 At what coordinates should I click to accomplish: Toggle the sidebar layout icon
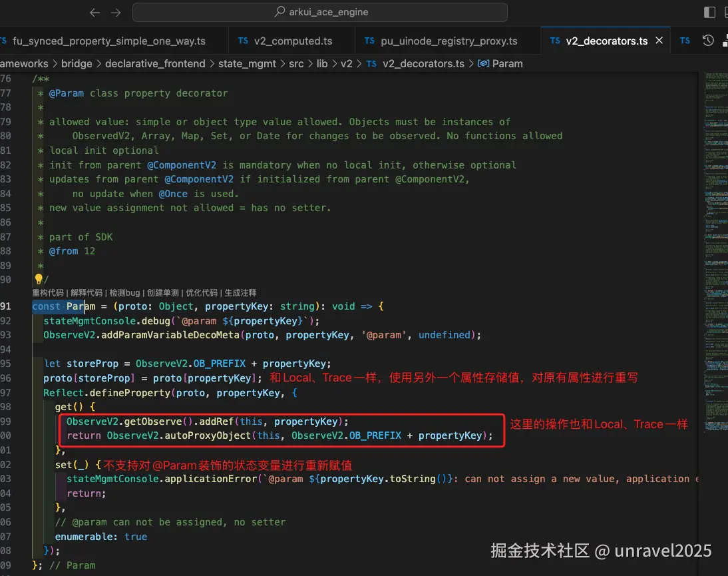pyautogui.click(x=709, y=12)
